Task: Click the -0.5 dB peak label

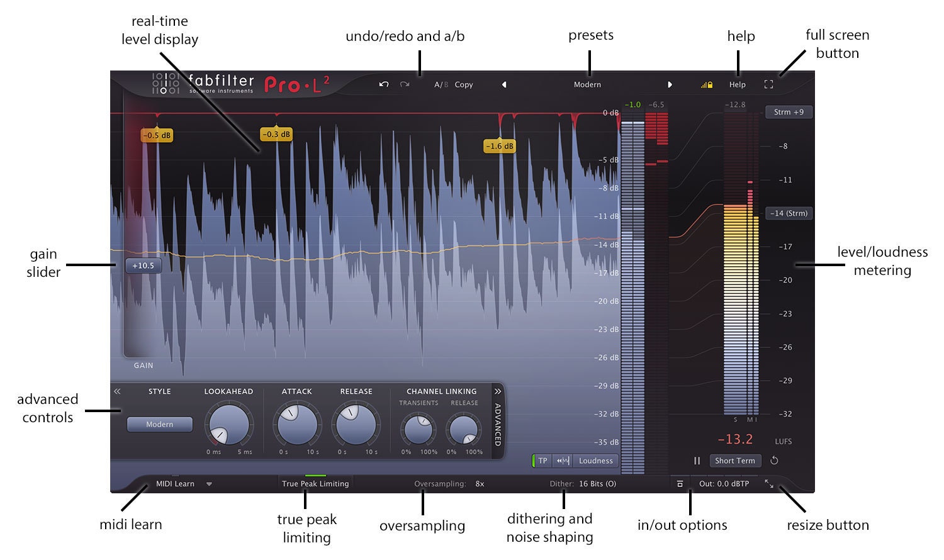Action: click(157, 135)
